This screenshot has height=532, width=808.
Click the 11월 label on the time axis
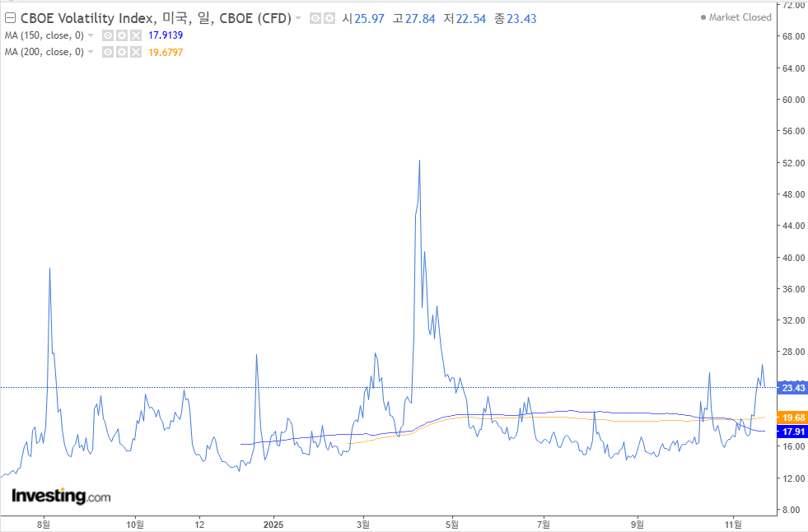pyautogui.click(x=733, y=525)
